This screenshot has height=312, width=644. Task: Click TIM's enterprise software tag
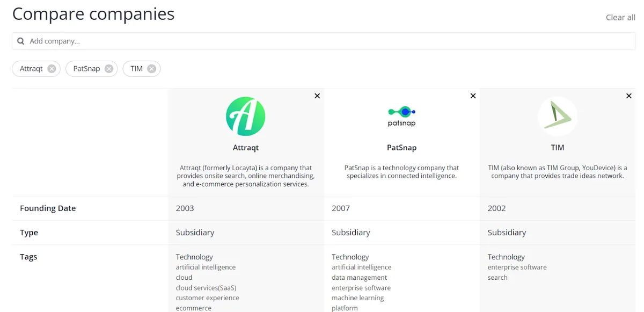tap(517, 267)
